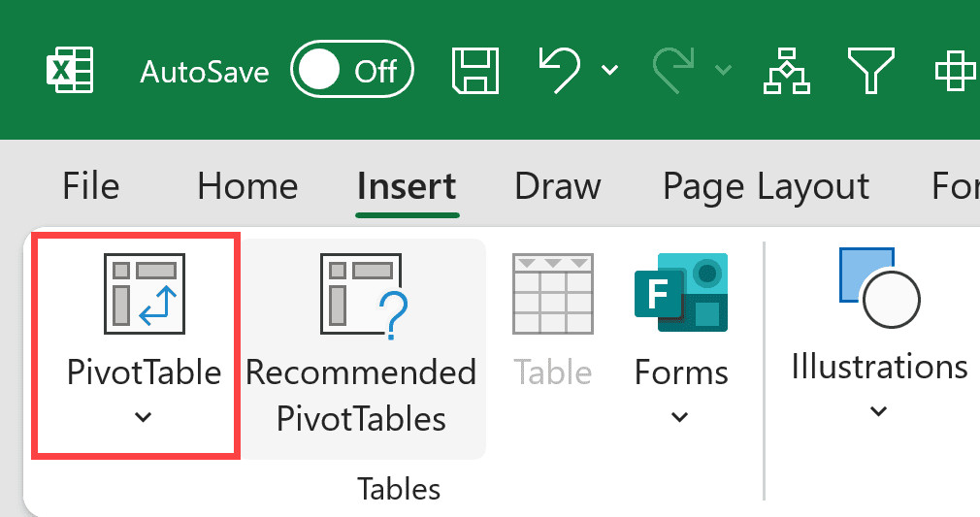980x517 pixels.
Task: Switch to the Draw tab
Action: [x=557, y=185]
